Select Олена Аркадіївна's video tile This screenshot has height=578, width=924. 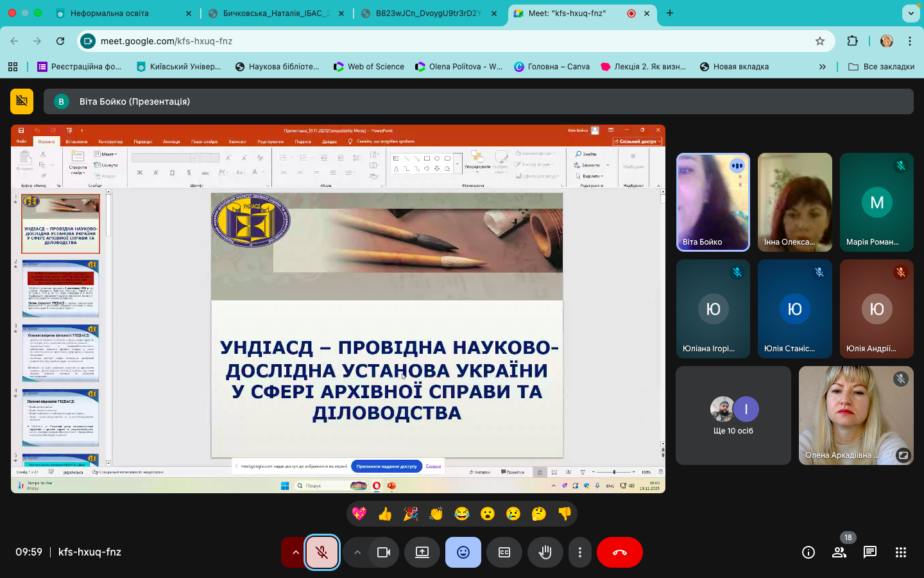(855, 415)
